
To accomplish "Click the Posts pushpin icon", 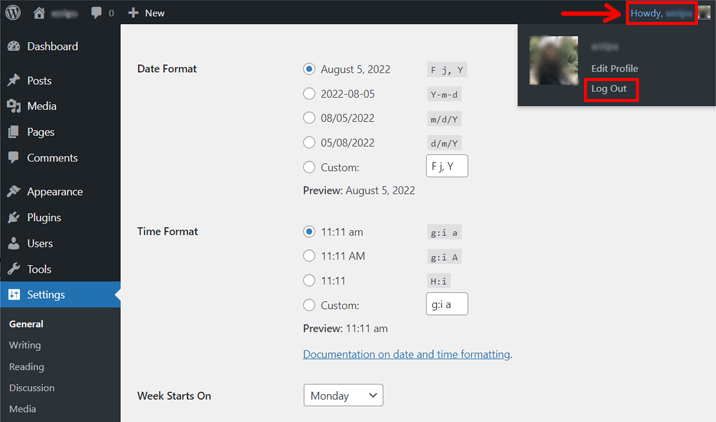I will tap(14, 80).
